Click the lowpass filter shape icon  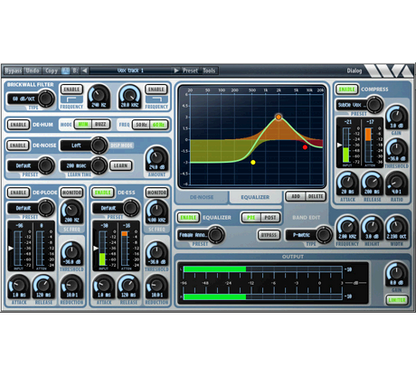tap(157, 100)
